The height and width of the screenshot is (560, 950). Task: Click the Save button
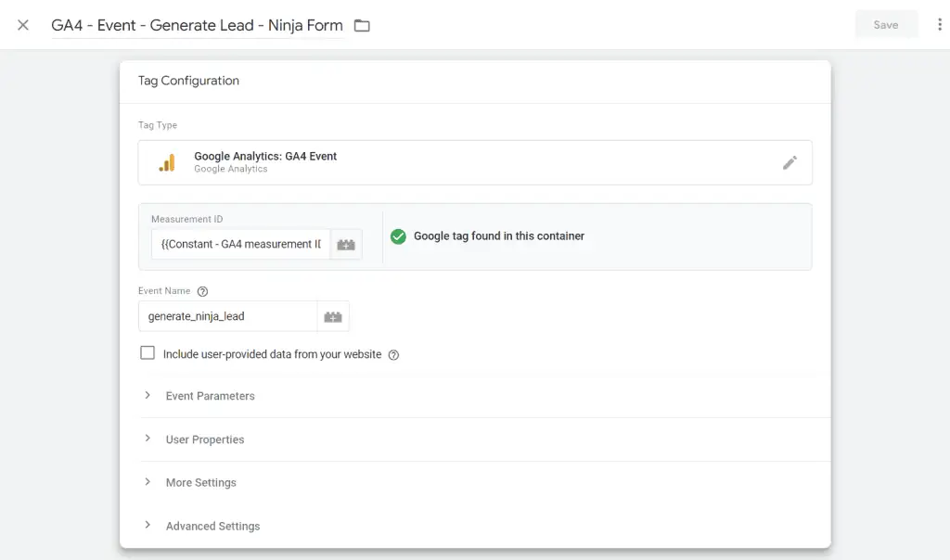886,25
